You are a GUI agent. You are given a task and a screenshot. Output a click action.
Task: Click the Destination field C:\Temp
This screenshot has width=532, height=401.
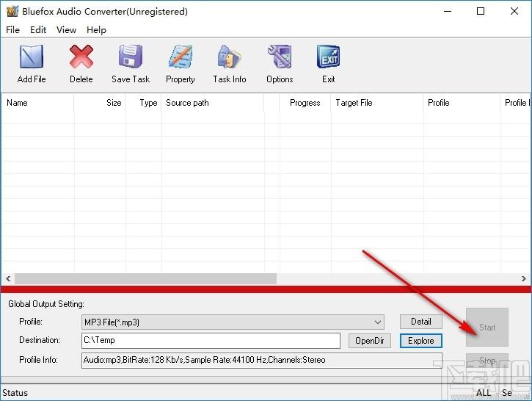[x=211, y=340]
